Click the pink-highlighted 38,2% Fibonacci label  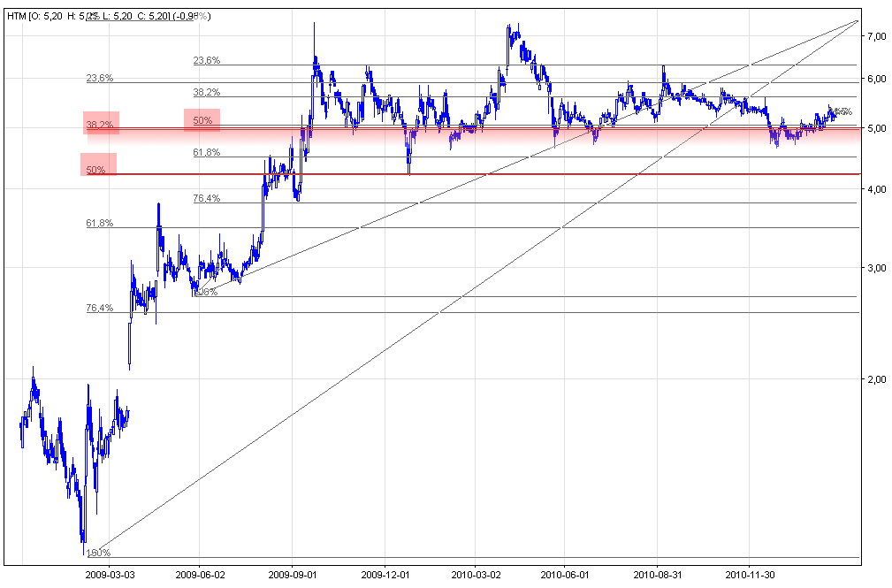(x=100, y=125)
